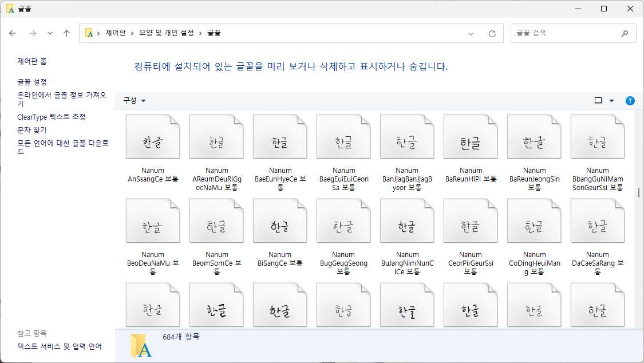Open the Nanum BbangGuNiMamSonGeurSsi font
Screen dimensions: 644x363
point(598,136)
